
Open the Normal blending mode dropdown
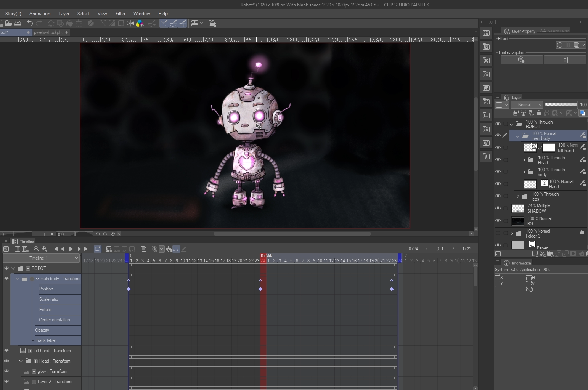click(x=527, y=105)
